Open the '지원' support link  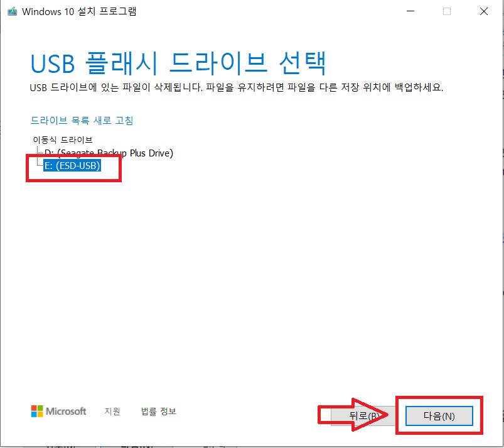(112, 411)
